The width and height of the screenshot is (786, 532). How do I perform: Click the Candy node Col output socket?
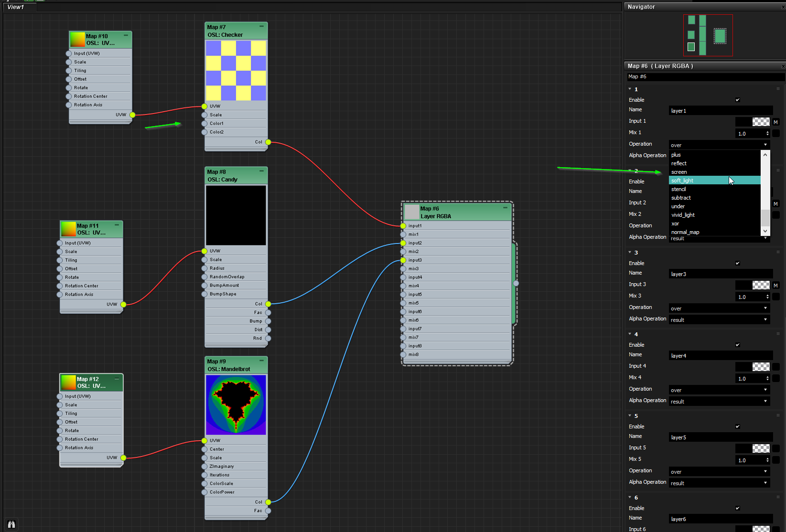(268, 304)
